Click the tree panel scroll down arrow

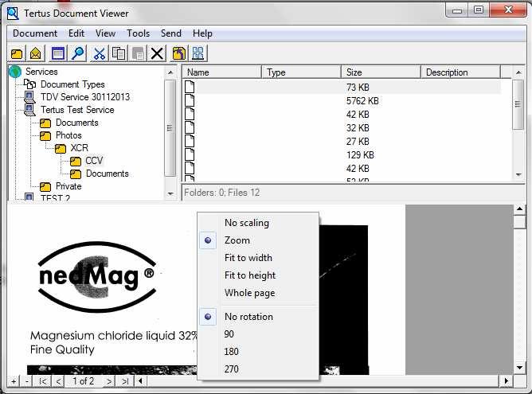click(170, 193)
